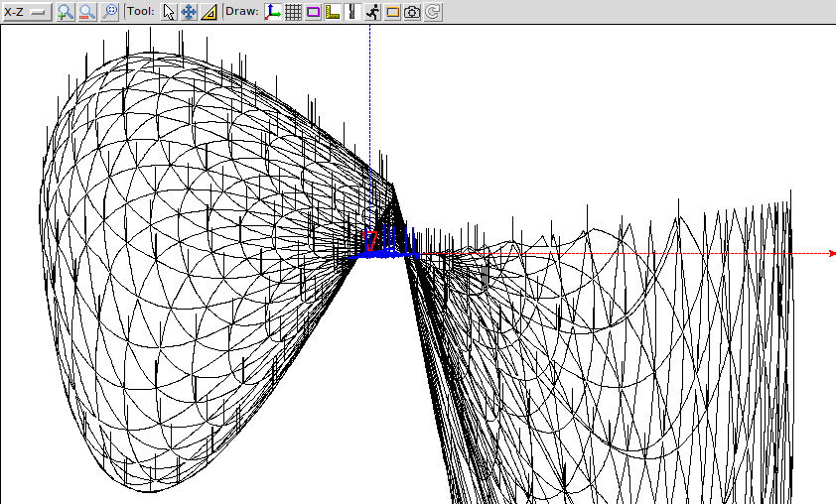Click the "Tool:" toolbar label

tap(140, 12)
